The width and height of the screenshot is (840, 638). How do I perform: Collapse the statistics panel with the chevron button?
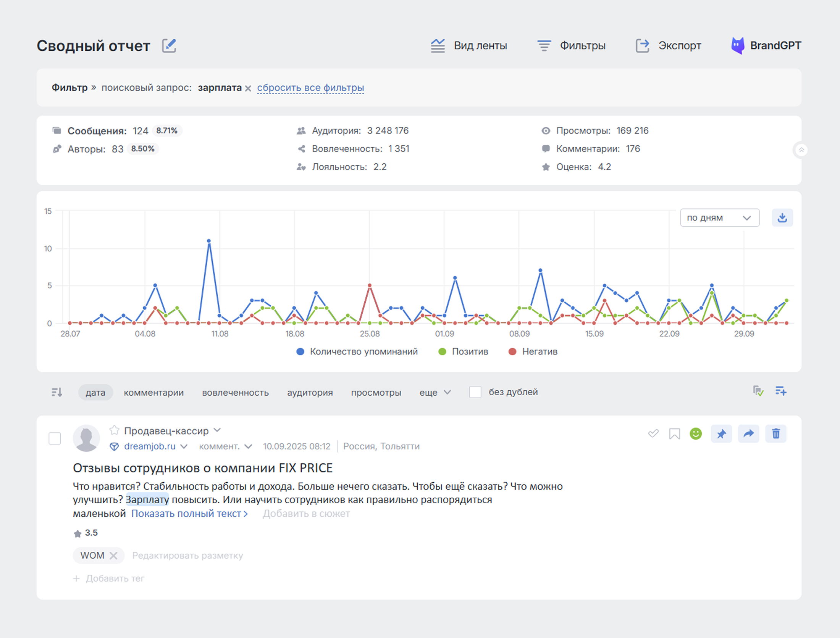801,150
